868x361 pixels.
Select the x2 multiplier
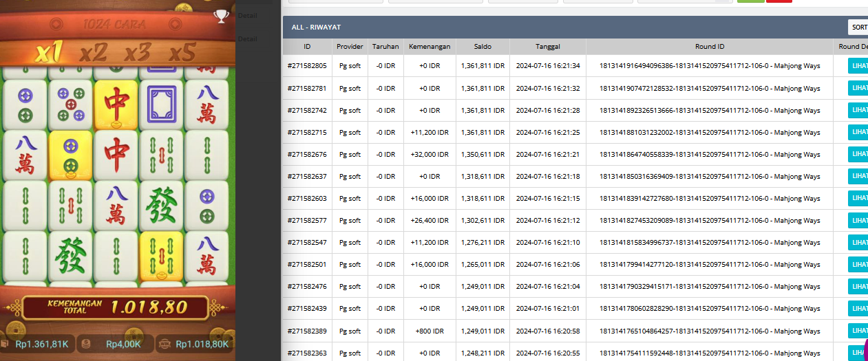(93, 52)
